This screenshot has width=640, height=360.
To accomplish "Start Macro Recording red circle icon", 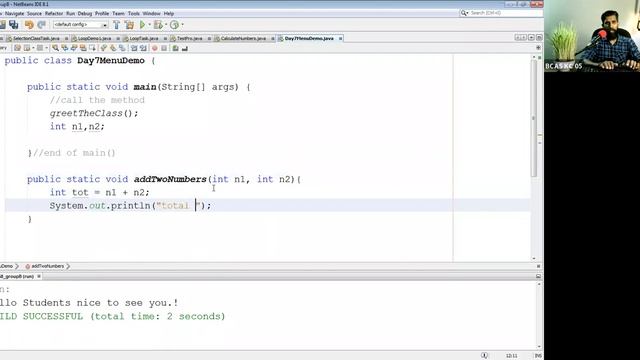I will (x=155, y=48).
